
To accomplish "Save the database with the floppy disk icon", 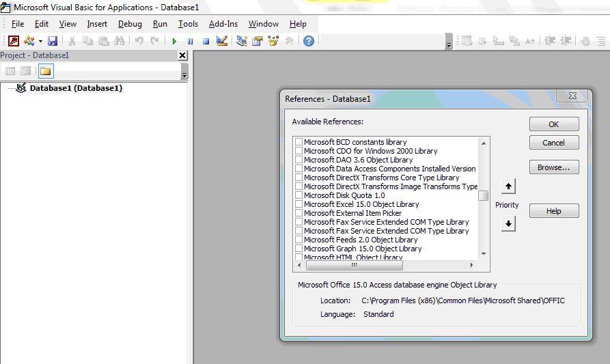I will (53, 40).
